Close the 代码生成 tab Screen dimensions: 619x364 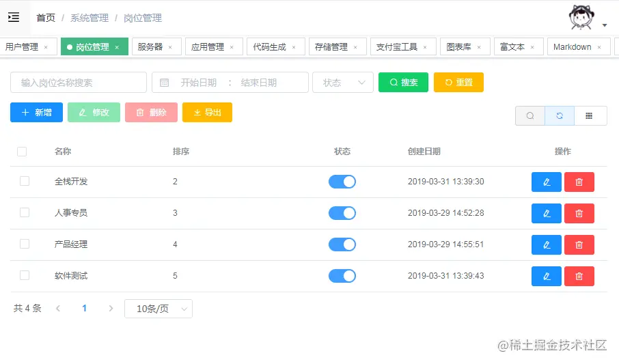click(x=294, y=47)
